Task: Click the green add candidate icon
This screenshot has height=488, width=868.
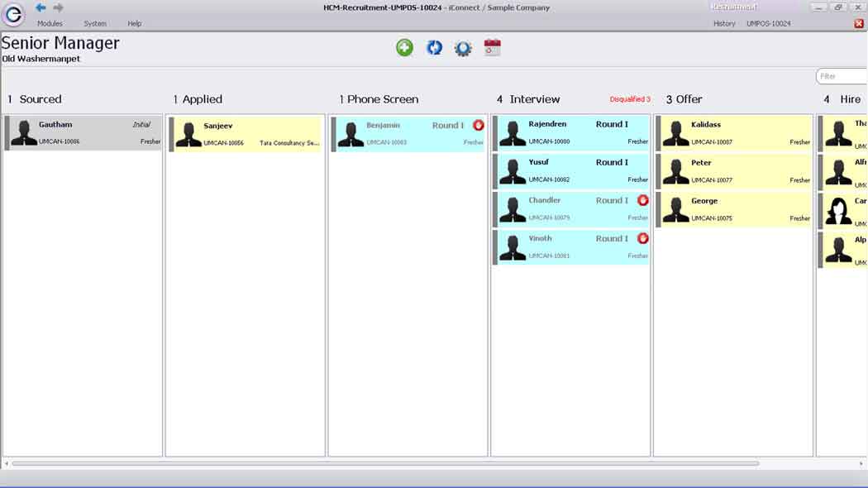Action: click(404, 48)
